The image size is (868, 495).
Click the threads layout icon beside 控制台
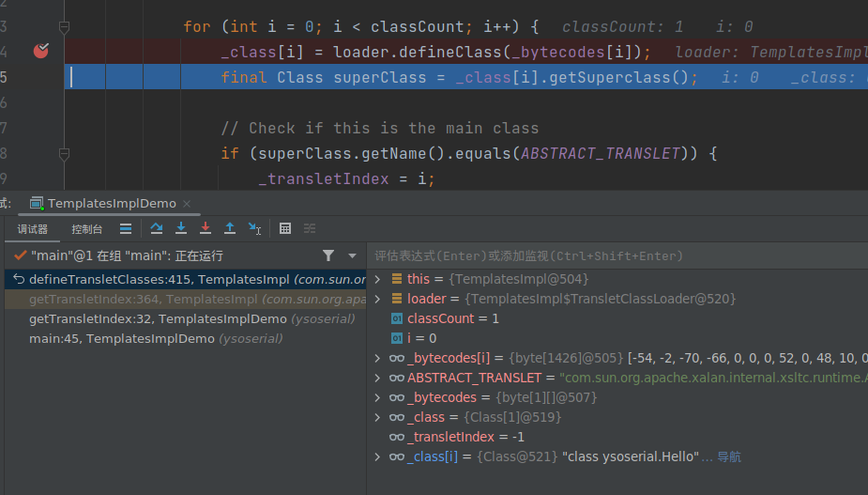point(126,228)
